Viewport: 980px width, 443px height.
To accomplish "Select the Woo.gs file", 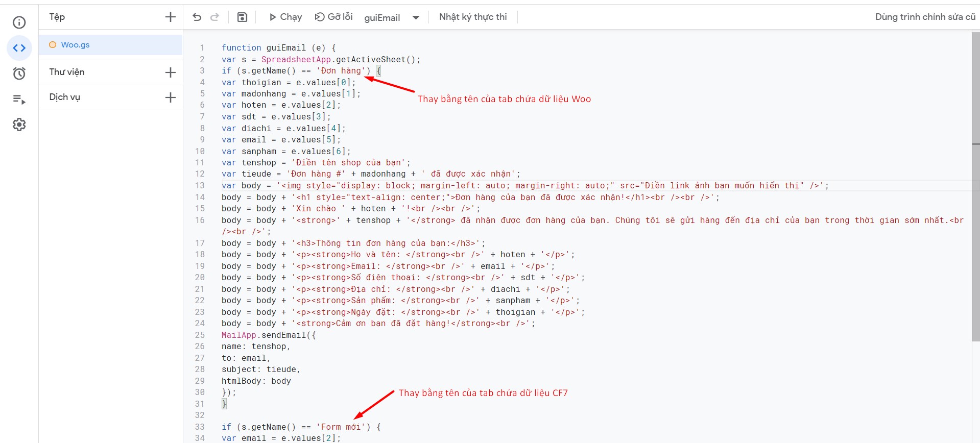I will tap(75, 45).
